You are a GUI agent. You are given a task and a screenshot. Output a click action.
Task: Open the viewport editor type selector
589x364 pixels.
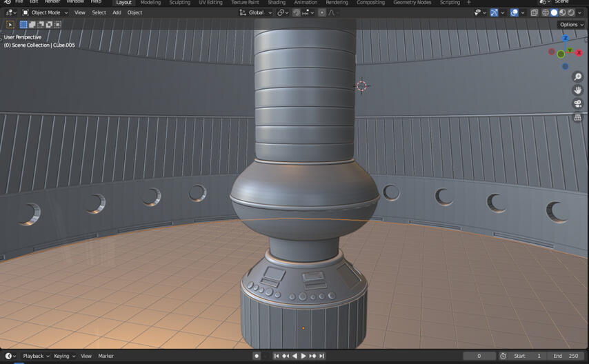[11, 13]
